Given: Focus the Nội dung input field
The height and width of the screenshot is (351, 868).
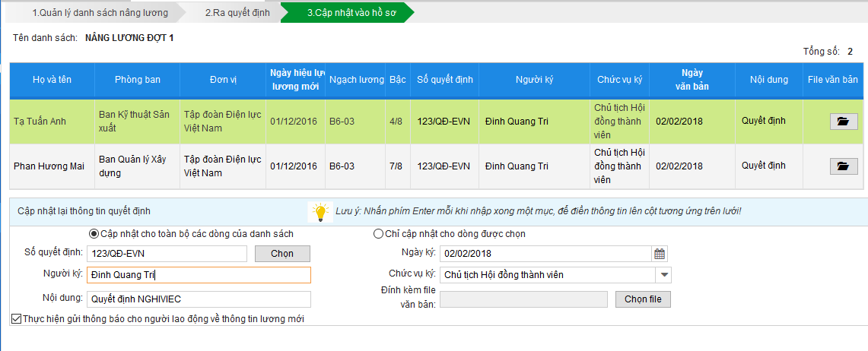Looking at the screenshot, I should (x=199, y=299).
